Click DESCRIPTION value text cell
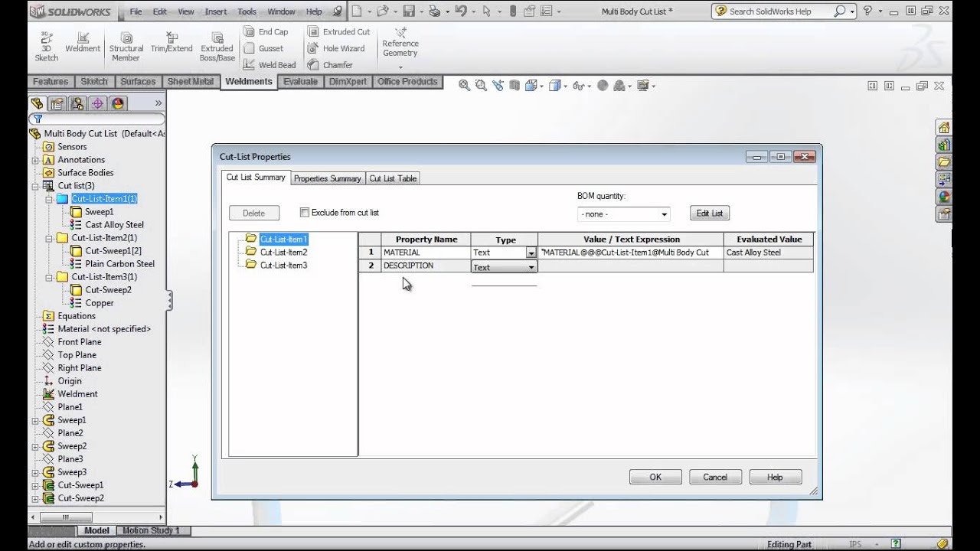Screen dimensions: 980x551 pyautogui.click(x=630, y=266)
